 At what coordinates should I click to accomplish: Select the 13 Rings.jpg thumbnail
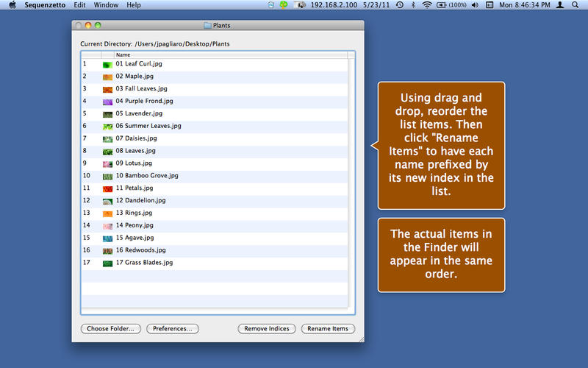click(x=107, y=213)
